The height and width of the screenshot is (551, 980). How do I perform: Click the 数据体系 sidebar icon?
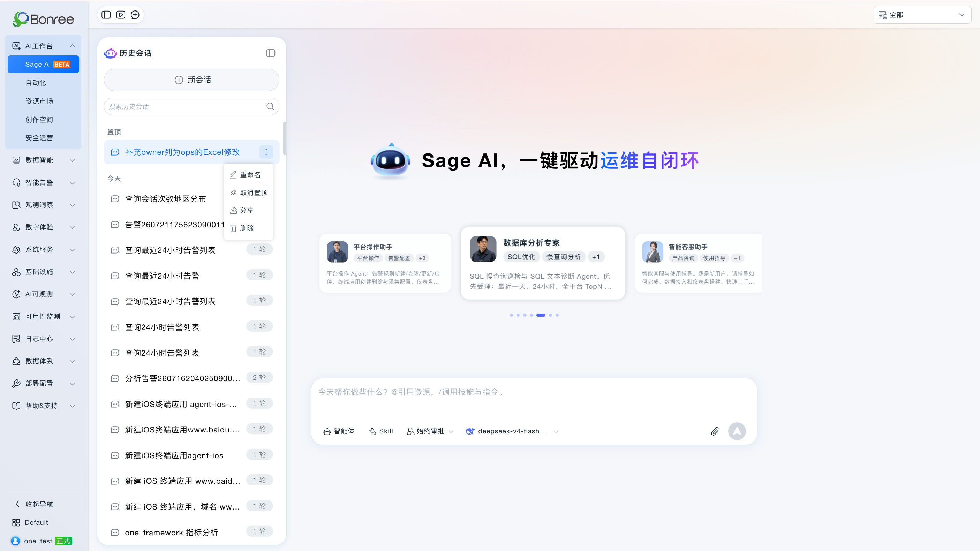click(x=16, y=361)
